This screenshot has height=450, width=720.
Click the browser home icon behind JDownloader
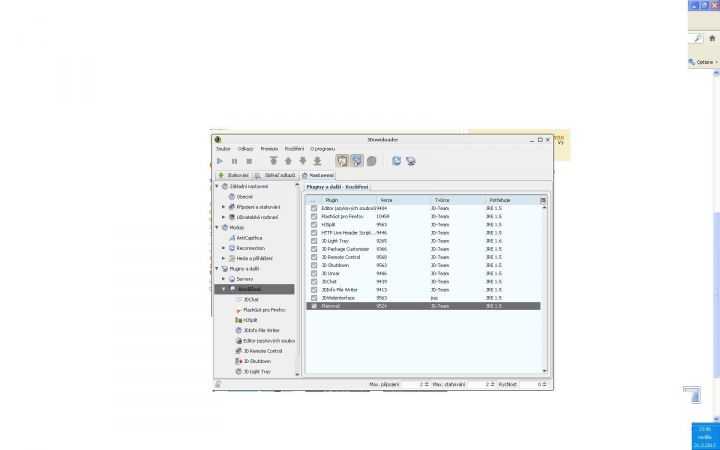[x=712, y=39]
